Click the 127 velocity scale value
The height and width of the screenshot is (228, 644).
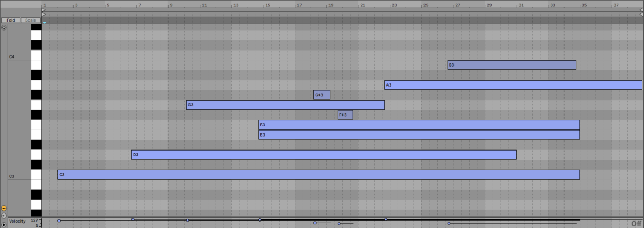pyautogui.click(x=35, y=220)
